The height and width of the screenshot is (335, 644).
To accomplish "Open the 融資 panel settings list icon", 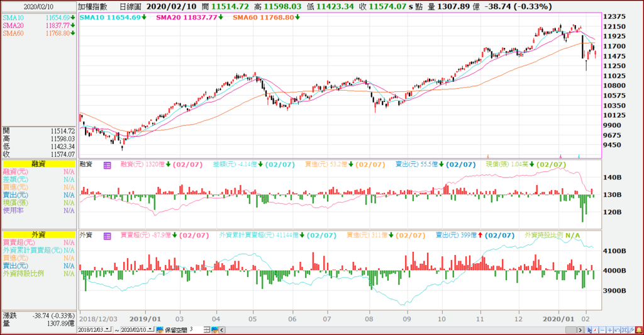I will [107, 165].
